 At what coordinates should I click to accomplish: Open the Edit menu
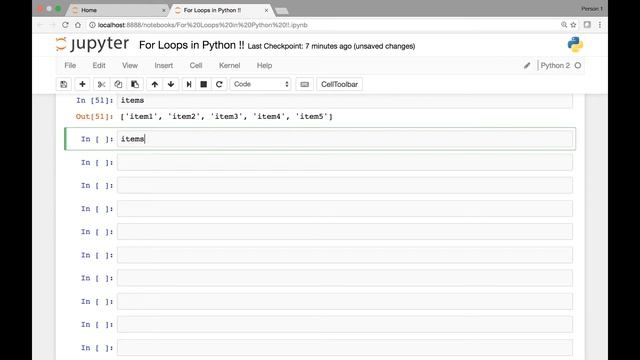(99, 65)
